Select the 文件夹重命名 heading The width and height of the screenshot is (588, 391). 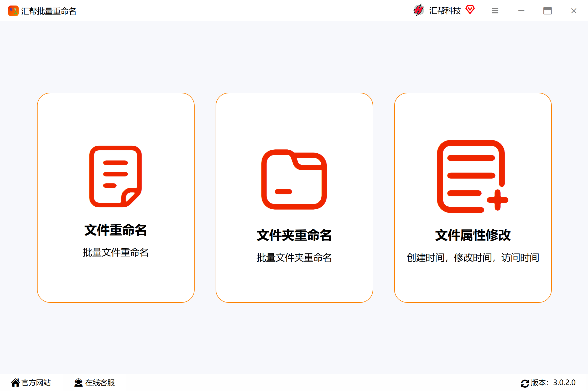tap(294, 235)
